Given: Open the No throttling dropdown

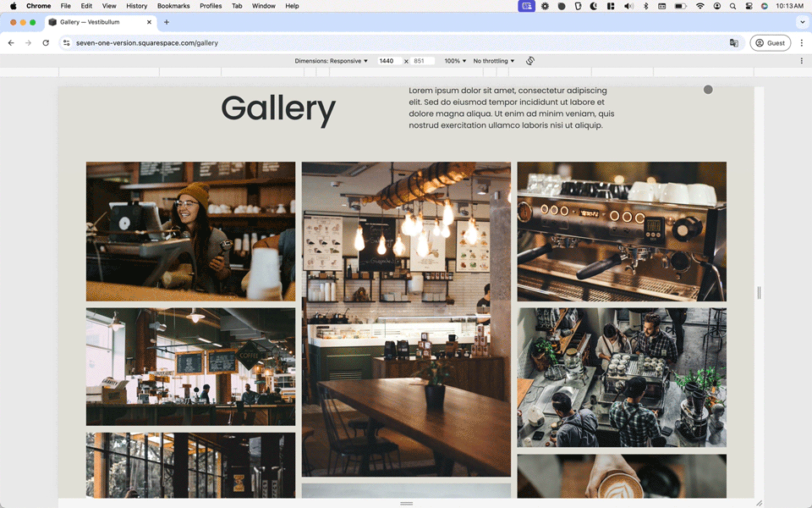Looking at the screenshot, I should 493,61.
